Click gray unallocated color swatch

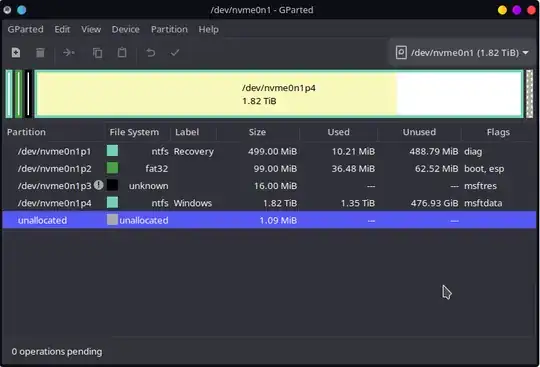(x=112, y=219)
